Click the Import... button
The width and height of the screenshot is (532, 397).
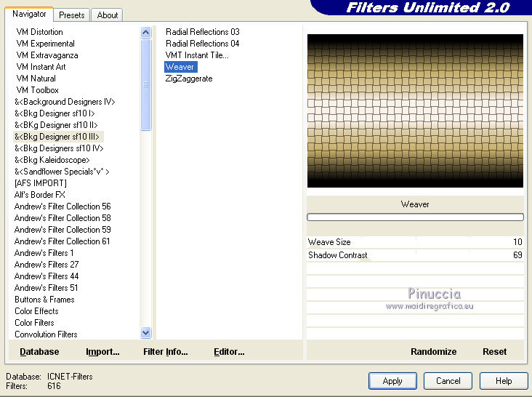(102, 351)
